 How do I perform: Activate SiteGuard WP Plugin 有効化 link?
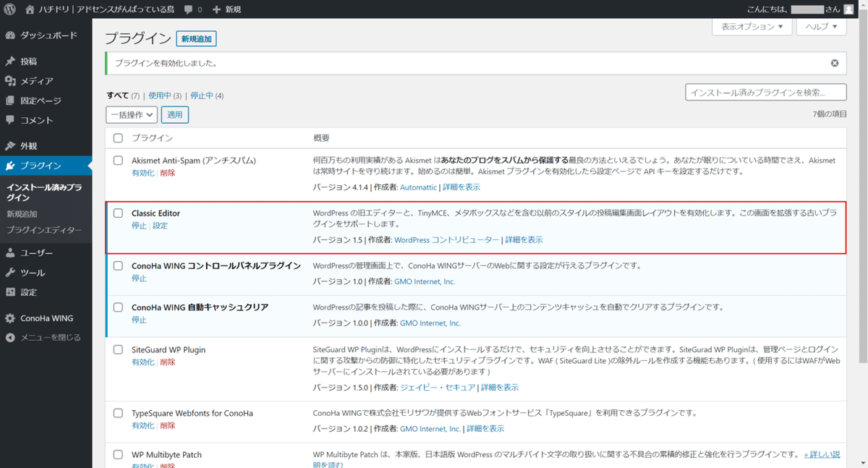coord(142,362)
